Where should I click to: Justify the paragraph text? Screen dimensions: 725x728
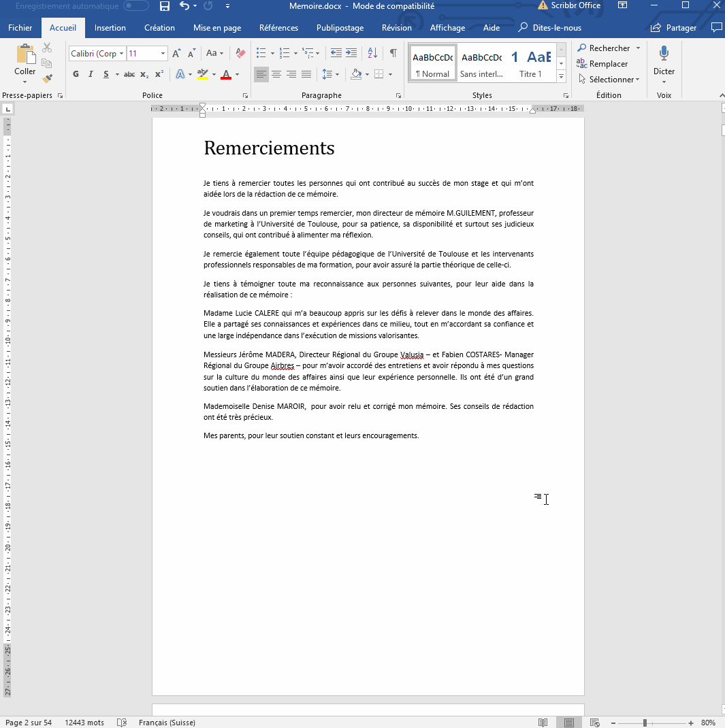point(306,74)
